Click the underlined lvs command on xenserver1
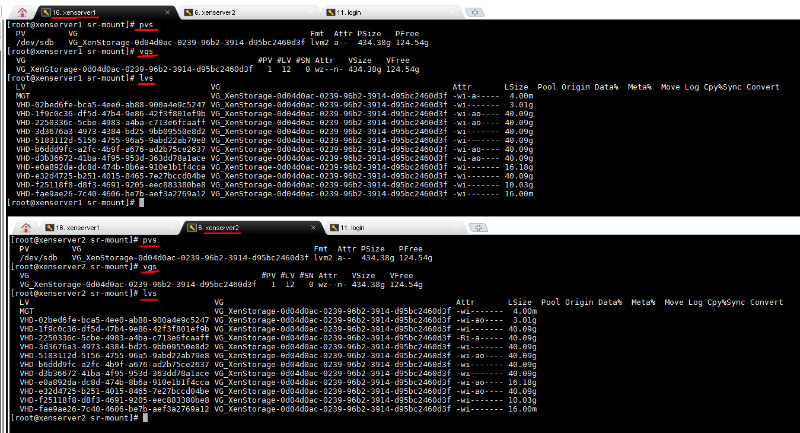This screenshot has width=800, height=433. coord(147,77)
